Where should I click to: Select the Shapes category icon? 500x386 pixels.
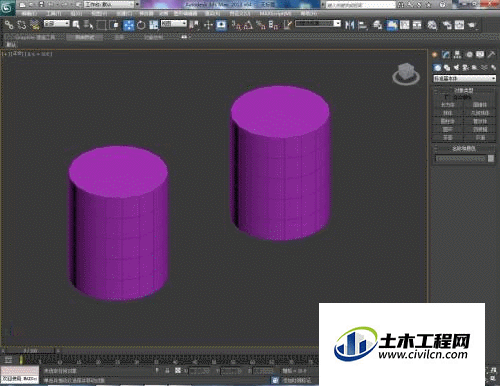point(447,68)
